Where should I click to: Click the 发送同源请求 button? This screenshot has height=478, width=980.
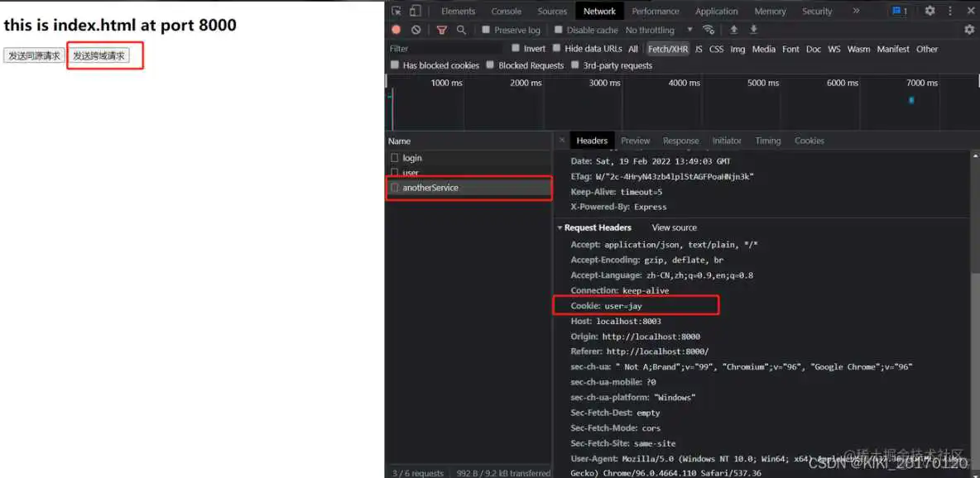pyautogui.click(x=34, y=55)
